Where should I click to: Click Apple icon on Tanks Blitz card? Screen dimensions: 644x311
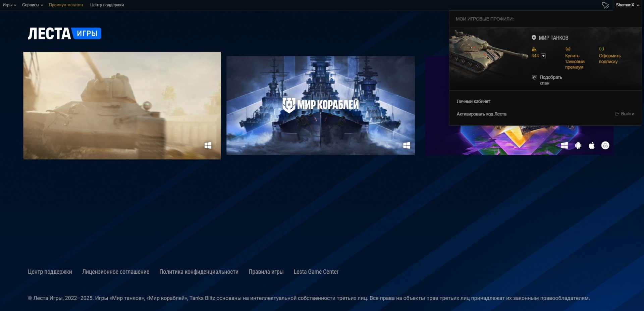point(592,145)
